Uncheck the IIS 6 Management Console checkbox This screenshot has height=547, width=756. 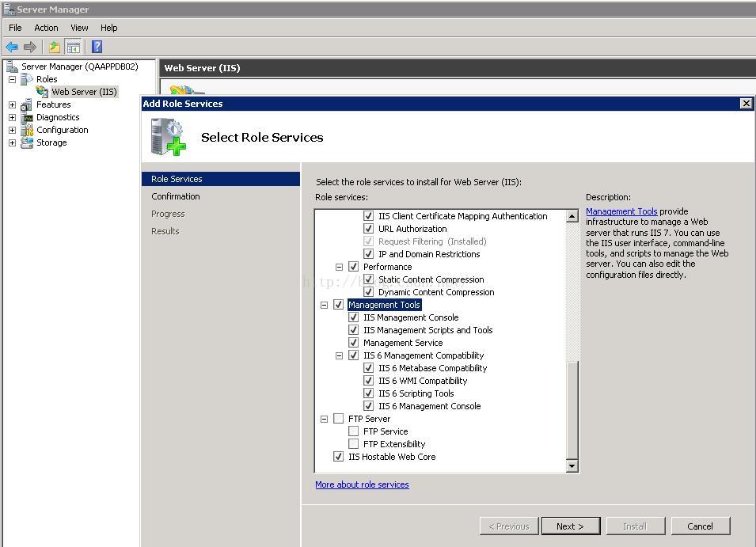368,406
